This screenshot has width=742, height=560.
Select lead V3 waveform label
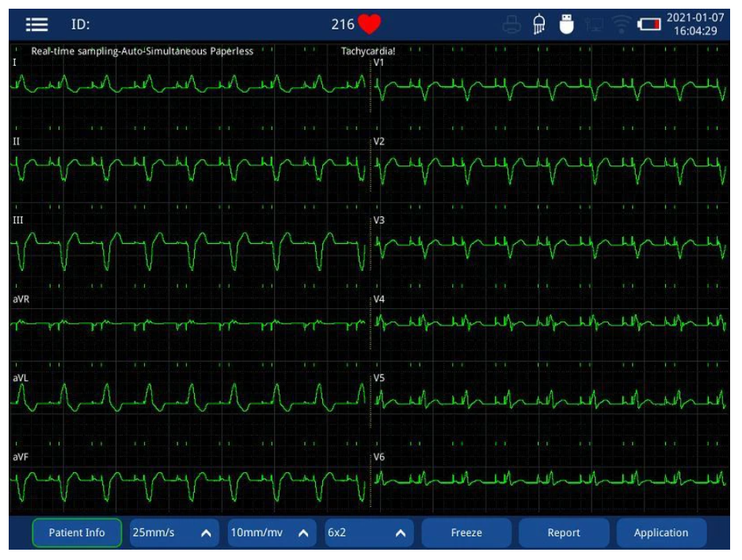pos(379,220)
